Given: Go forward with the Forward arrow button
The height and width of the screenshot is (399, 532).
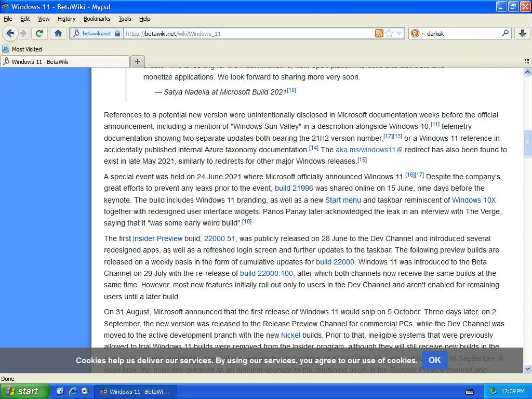Looking at the screenshot, I should tap(23, 33).
